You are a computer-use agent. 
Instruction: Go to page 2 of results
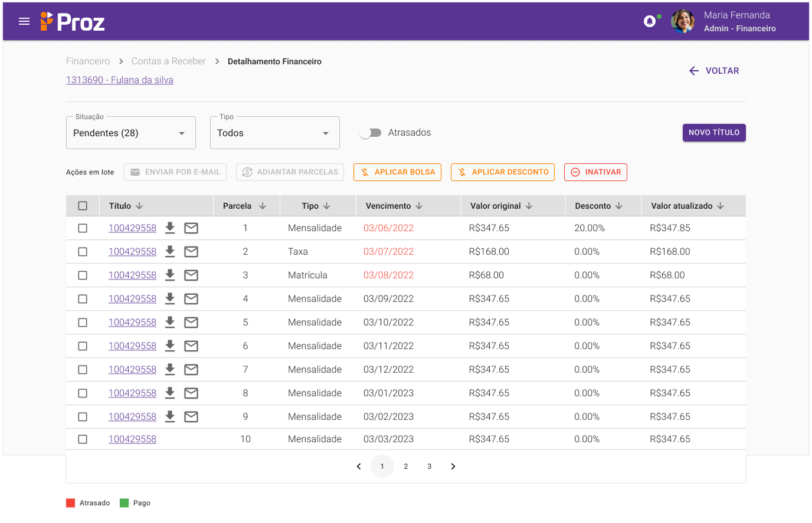[x=406, y=466]
